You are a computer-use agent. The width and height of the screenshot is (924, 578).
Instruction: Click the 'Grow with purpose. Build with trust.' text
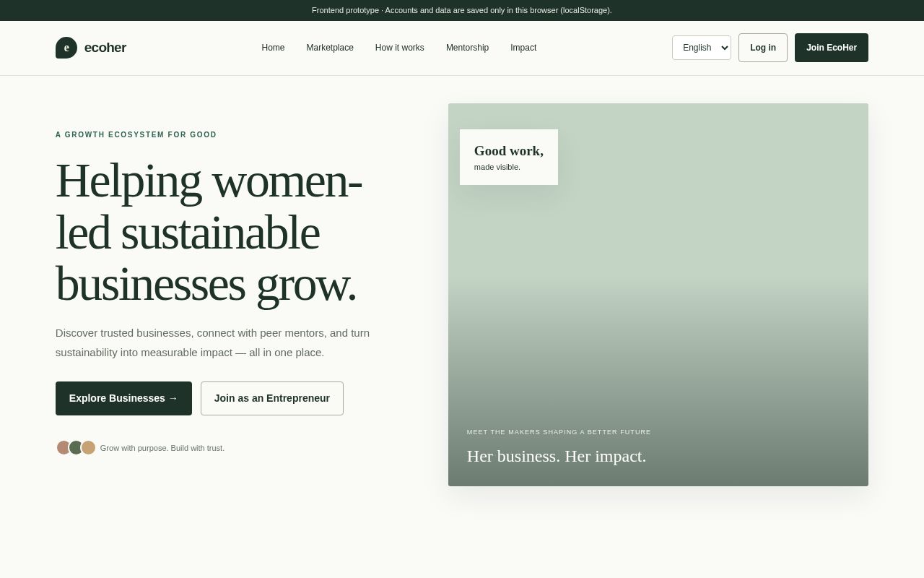click(162, 448)
